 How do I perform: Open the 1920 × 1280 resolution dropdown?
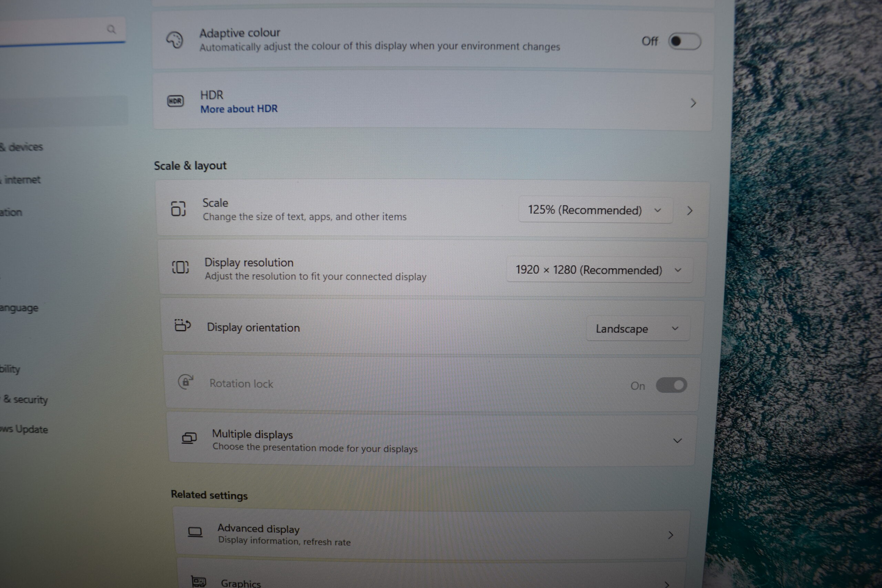click(599, 270)
